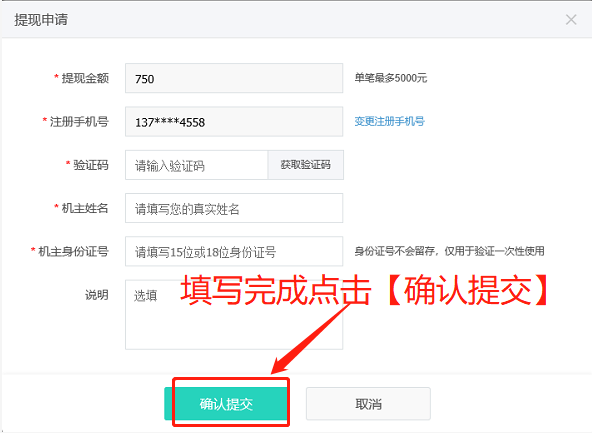
Task: Focus the 请填写您的真实姓名 input field
Action: tap(234, 208)
